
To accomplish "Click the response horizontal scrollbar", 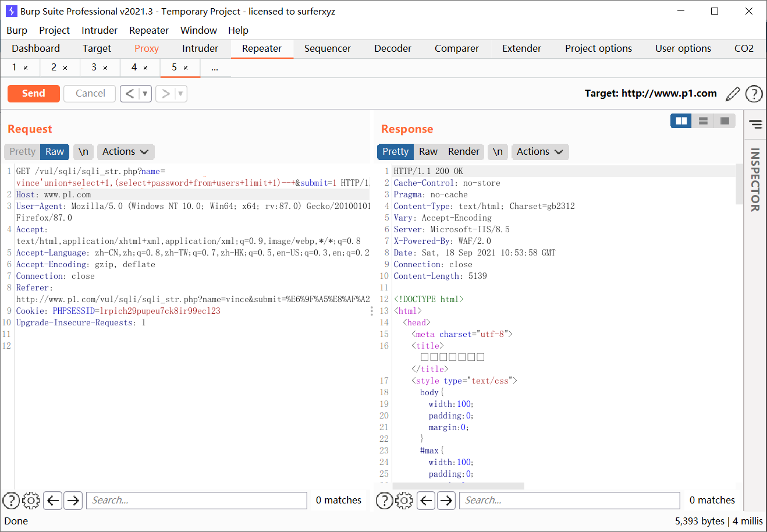I will (459, 485).
